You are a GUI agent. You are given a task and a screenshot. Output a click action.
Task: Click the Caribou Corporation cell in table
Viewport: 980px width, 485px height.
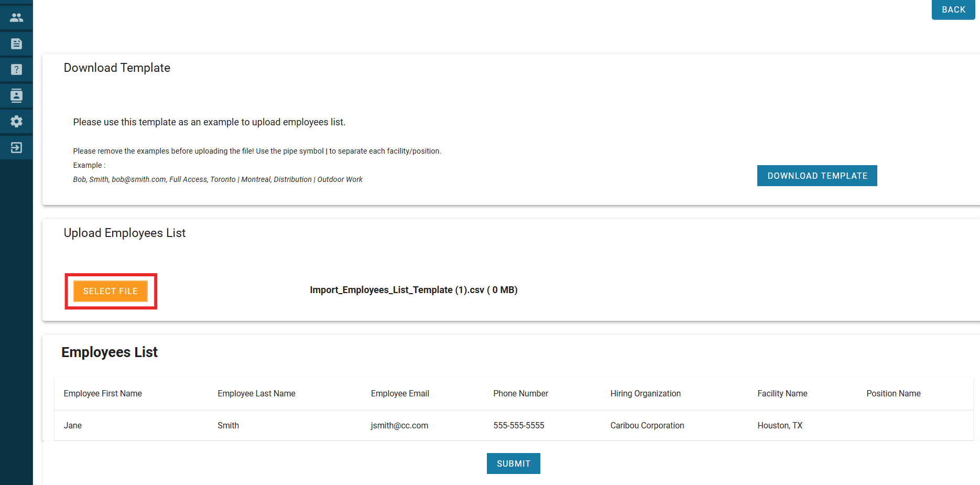point(647,425)
